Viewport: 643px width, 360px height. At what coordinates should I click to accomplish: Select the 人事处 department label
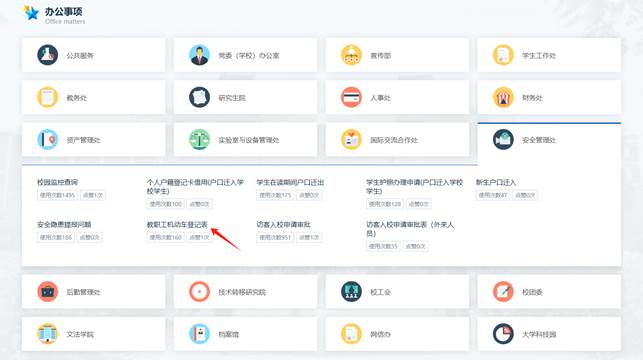(381, 98)
